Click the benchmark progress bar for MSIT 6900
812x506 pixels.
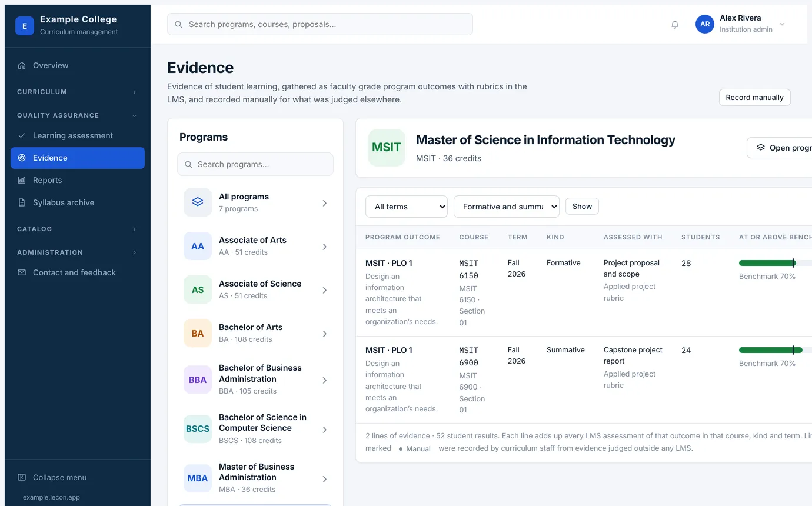coord(776,350)
